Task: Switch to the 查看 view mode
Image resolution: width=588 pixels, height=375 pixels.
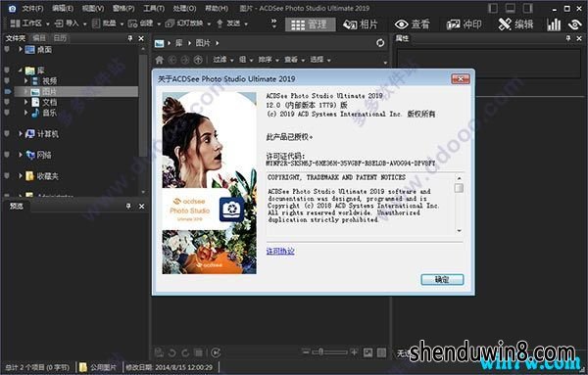Action: (413, 24)
